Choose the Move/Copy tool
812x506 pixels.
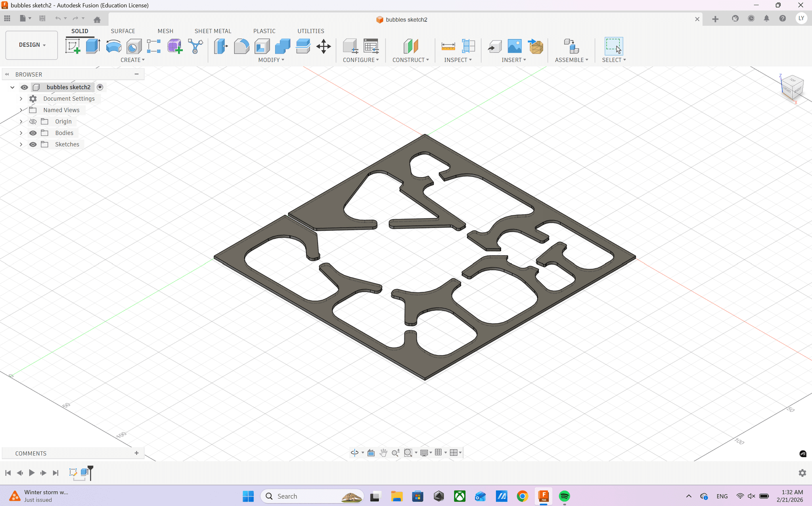[x=324, y=46]
